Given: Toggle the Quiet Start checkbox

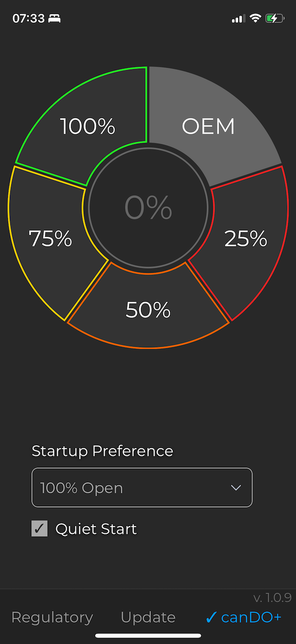Looking at the screenshot, I should coord(39,528).
